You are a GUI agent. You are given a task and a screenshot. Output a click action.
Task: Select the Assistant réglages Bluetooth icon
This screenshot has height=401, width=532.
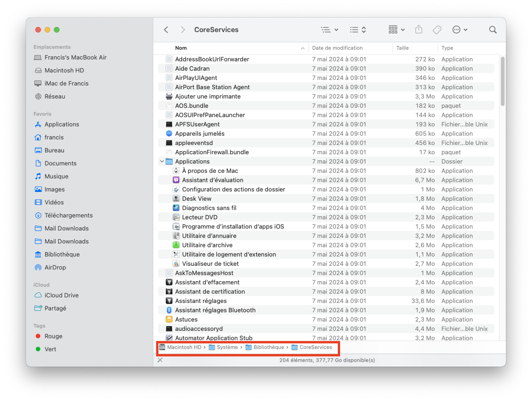[169, 310]
